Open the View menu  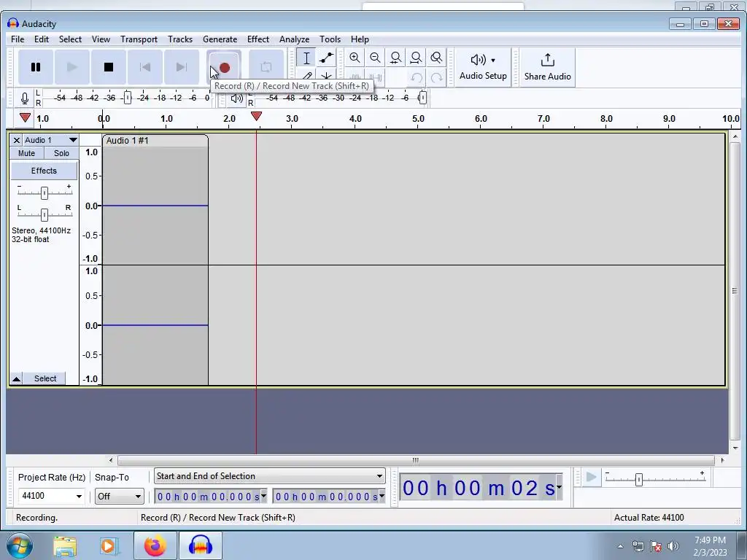coord(101,39)
